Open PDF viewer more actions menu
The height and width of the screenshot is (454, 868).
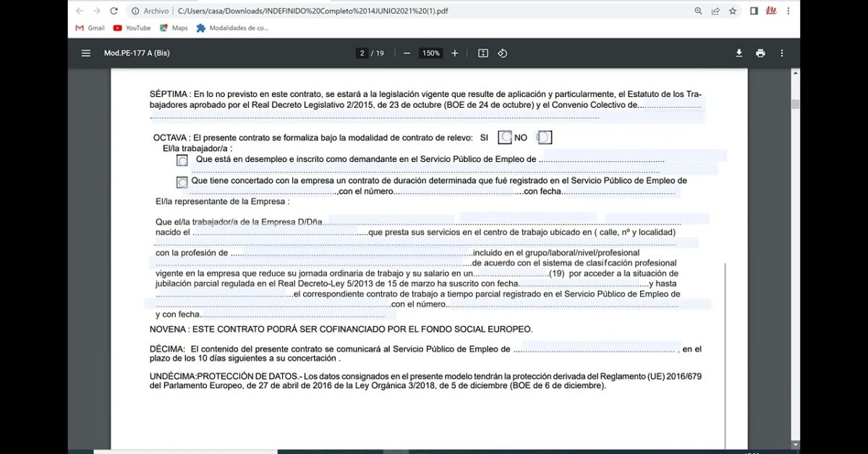coord(782,53)
